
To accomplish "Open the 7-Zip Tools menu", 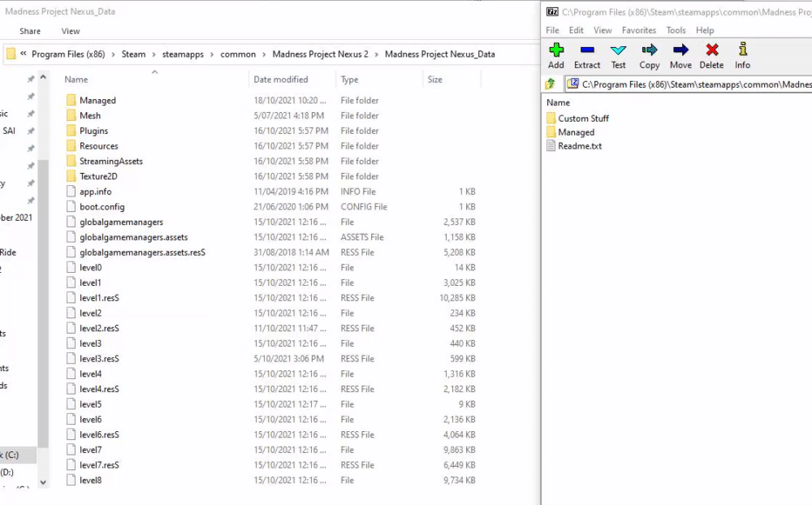I will pyautogui.click(x=676, y=30).
